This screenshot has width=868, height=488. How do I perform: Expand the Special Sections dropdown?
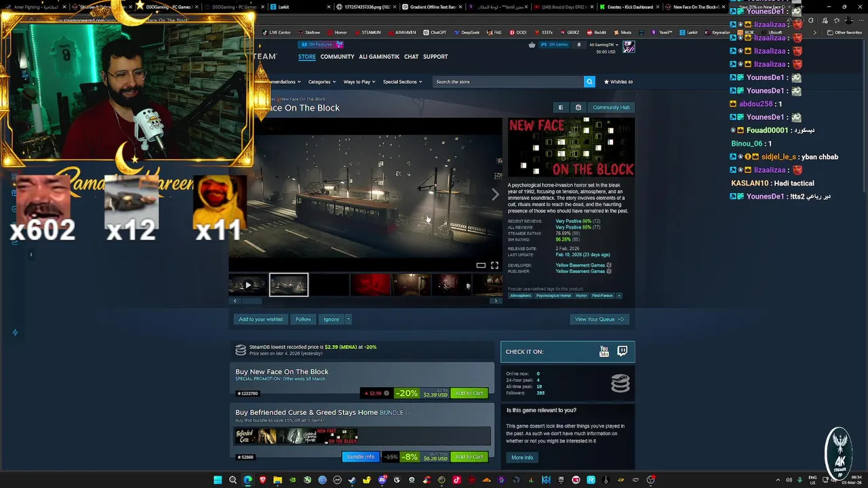coord(402,81)
